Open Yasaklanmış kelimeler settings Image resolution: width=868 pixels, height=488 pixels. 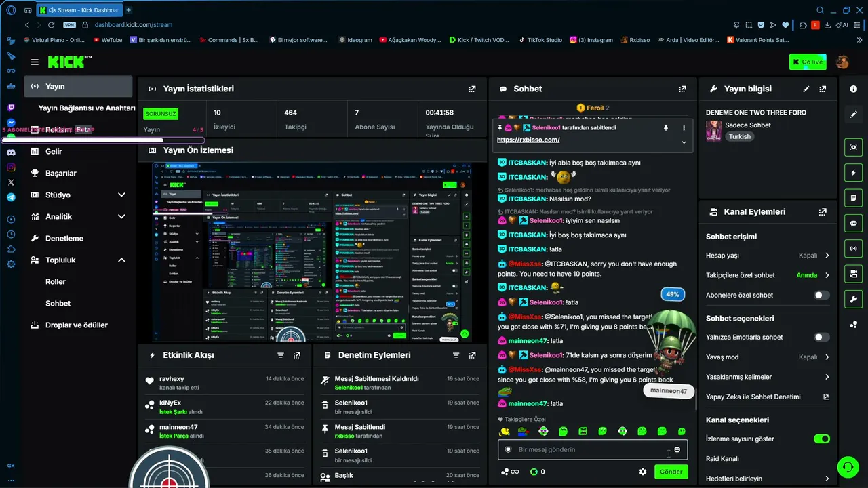768,377
